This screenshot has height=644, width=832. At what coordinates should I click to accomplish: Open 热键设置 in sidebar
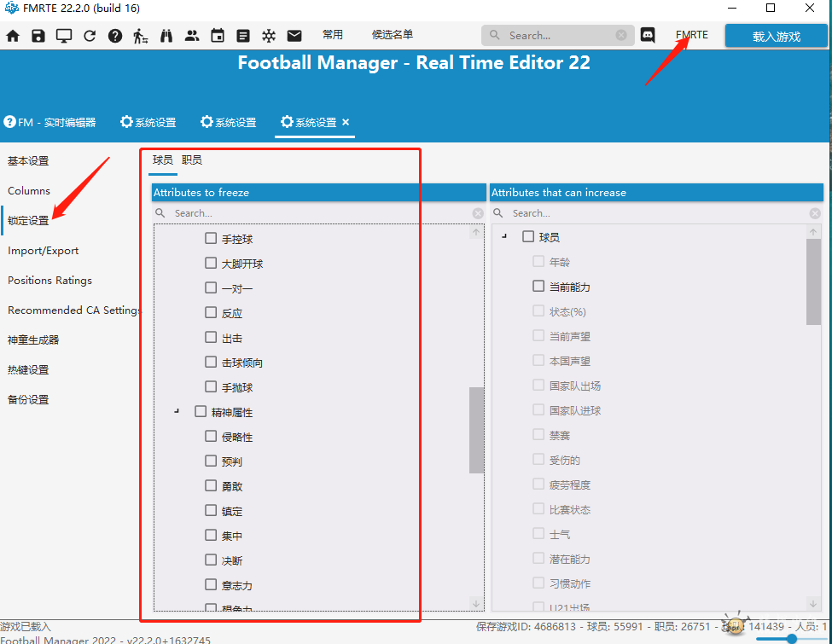coord(28,369)
